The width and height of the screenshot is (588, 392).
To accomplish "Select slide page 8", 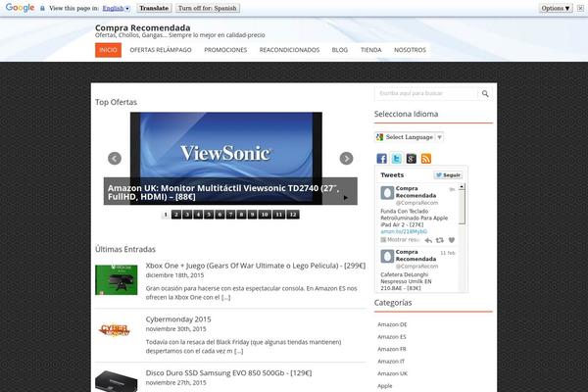I will click(241, 215).
